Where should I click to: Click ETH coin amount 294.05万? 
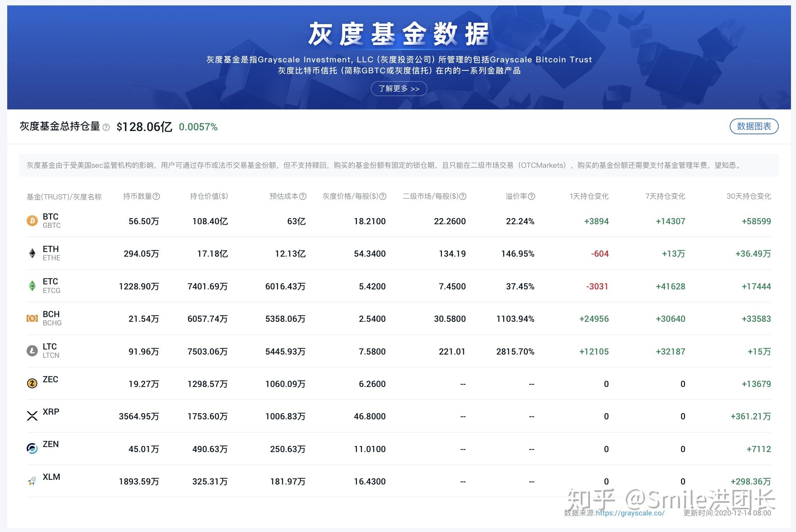(141, 254)
